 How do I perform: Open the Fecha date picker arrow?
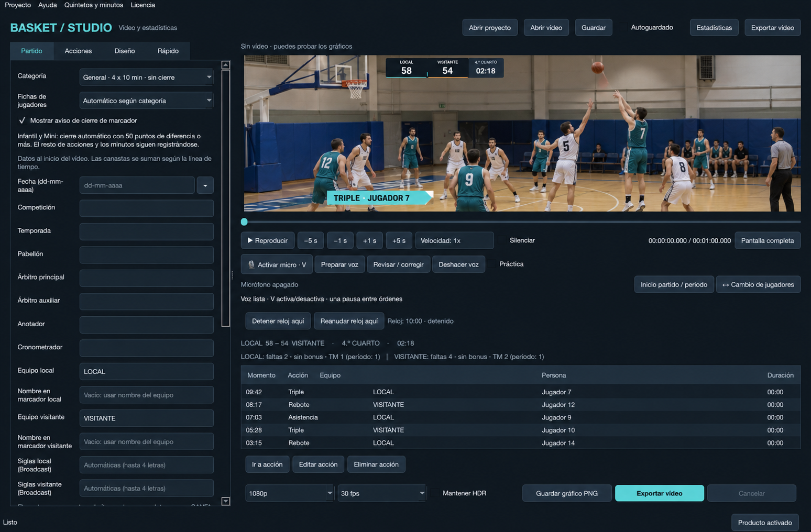coord(205,185)
